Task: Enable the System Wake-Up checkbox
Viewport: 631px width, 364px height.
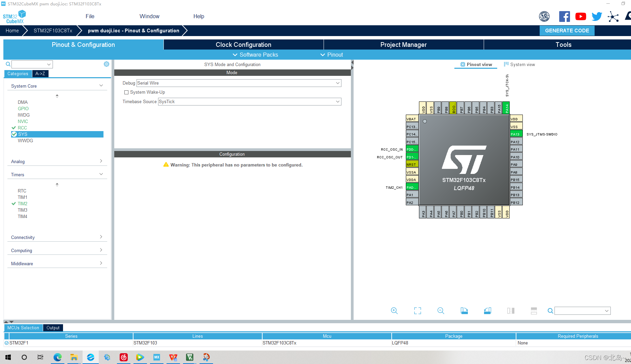Action: pos(126,92)
